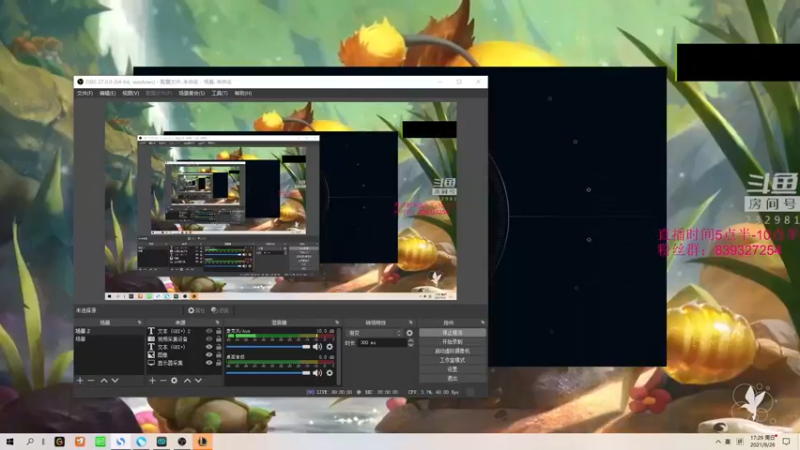Pop out the 来源 dock panel icon
Image resolution: width=800 pixels, height=450 pixels.
(x=217, y=323)
